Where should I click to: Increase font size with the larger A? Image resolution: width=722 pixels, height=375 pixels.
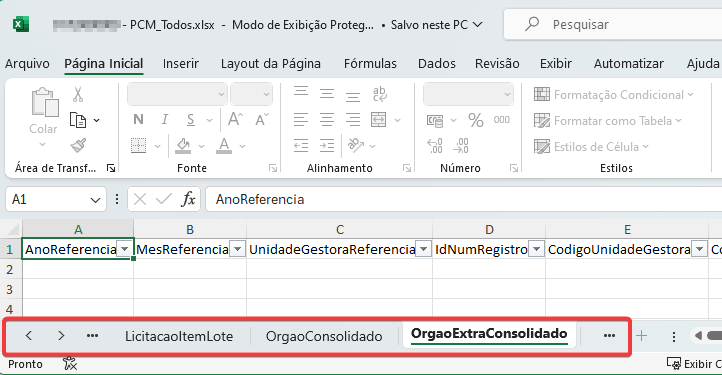tap(235, 119)
